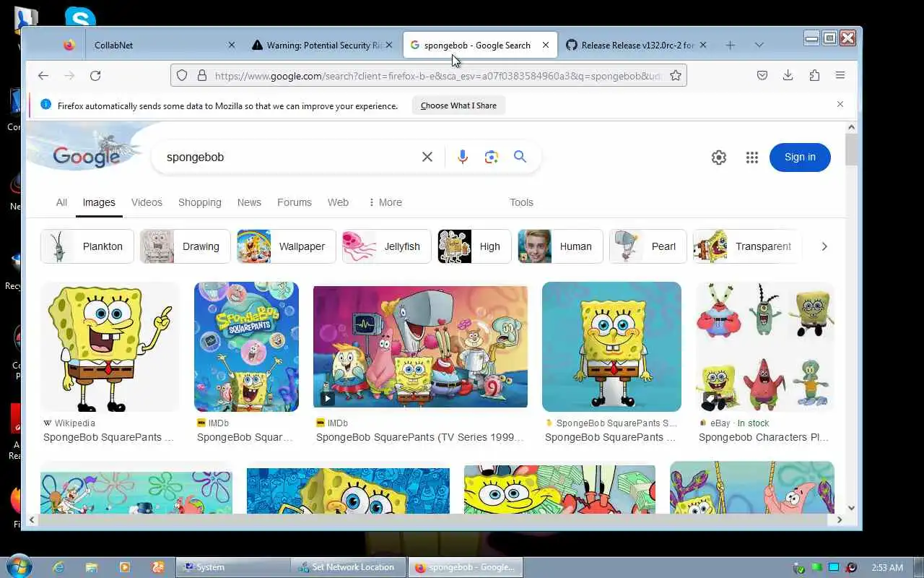Launch Internet Explorer from the taskbar

click(x=58, y=567)
